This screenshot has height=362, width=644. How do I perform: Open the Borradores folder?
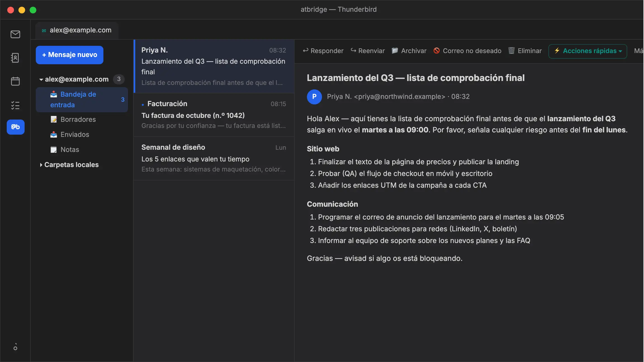tap(82, 120)
